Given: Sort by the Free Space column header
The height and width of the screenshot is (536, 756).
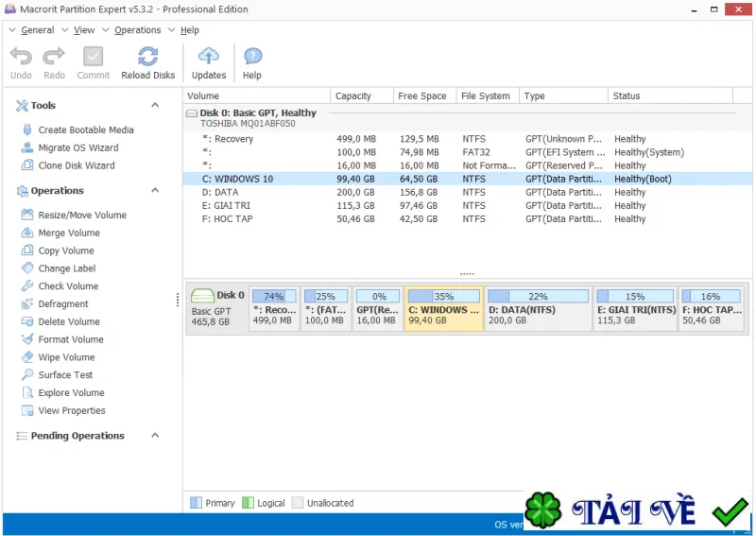Looking at the screenshot, I should pos(424,95).
